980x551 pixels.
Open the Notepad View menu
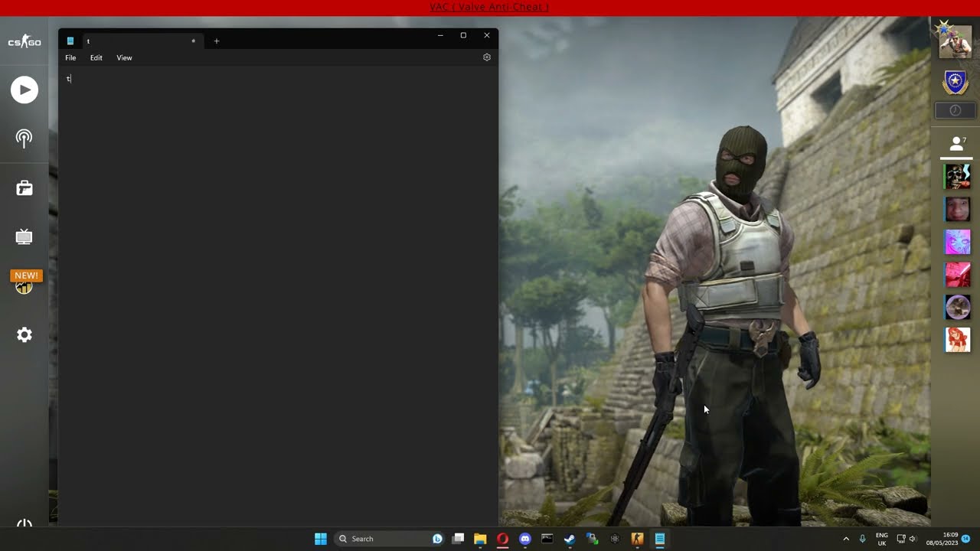pyautogui.click(x=124, y=57)
